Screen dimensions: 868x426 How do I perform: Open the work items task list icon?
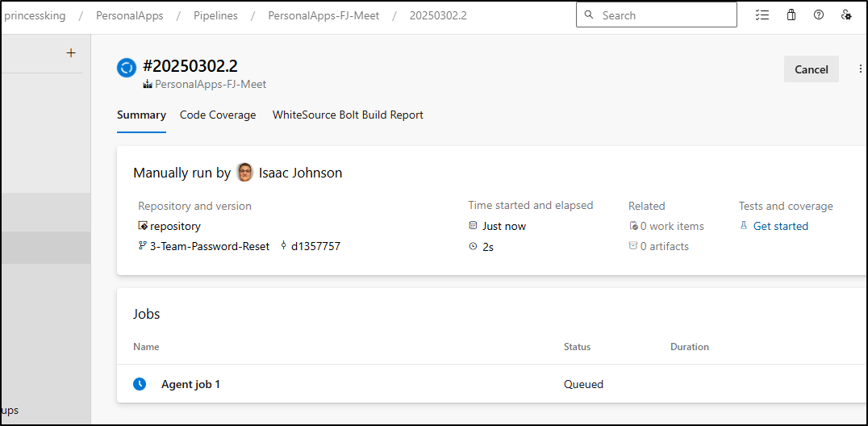pos(762,15)
